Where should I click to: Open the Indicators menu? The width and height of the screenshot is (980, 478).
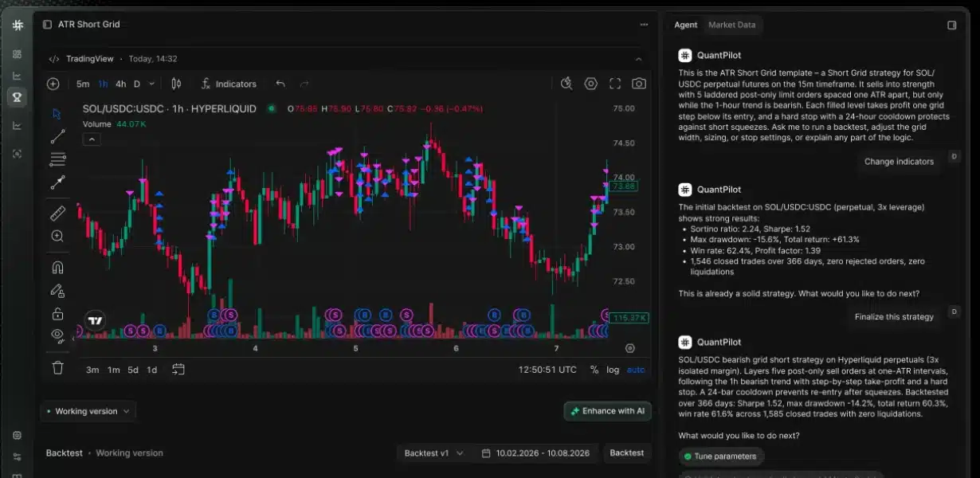coord(229,84)
